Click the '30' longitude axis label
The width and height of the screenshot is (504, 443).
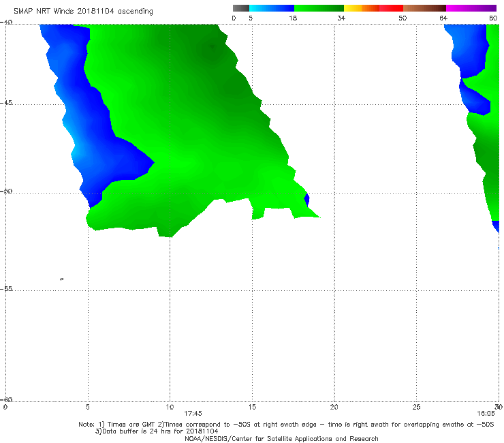[x=499, y=408]
